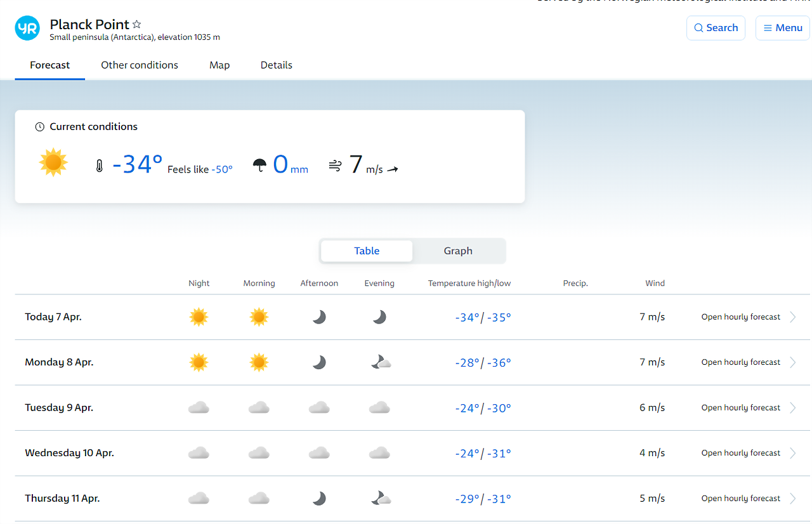Screen dimensions: 812x524
Task: Click the clock icon by Current conditions
Action: 39,127
